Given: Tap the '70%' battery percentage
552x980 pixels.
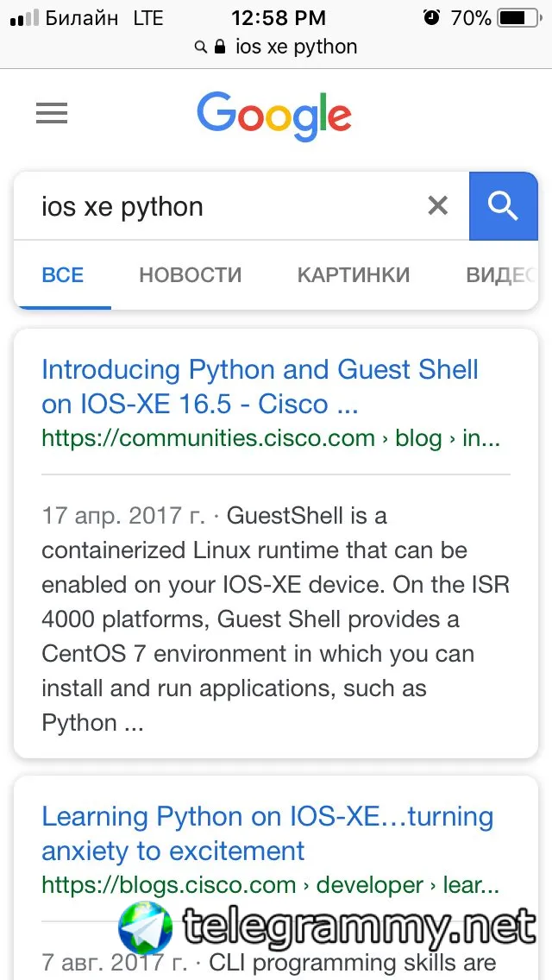Looking at the screenshot, I should pyautogui.click(x=472, y=18).
